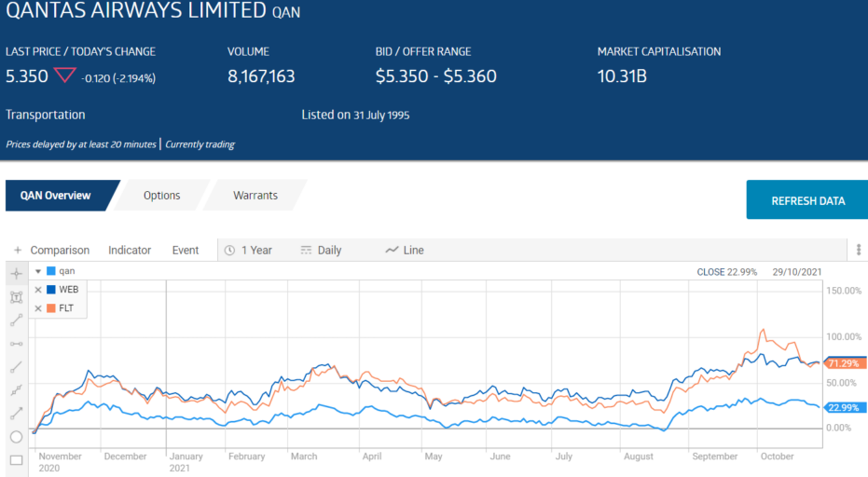Click the red down-triangle price change indicator
The image size is (868, 477).
(64, 75)
